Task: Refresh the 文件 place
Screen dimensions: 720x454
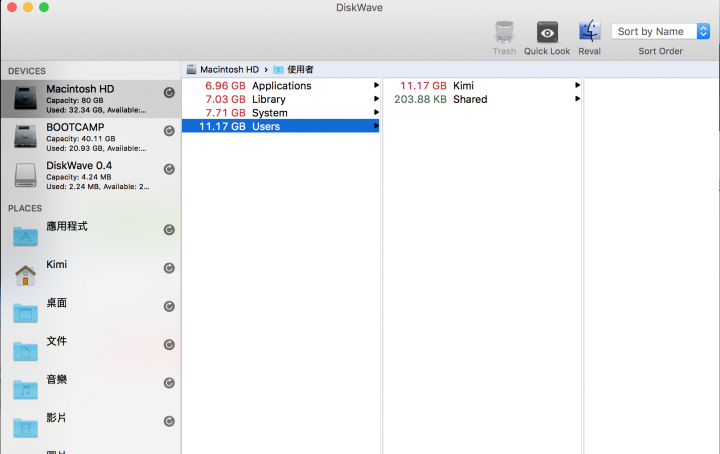Action: [x=169, y=344]
